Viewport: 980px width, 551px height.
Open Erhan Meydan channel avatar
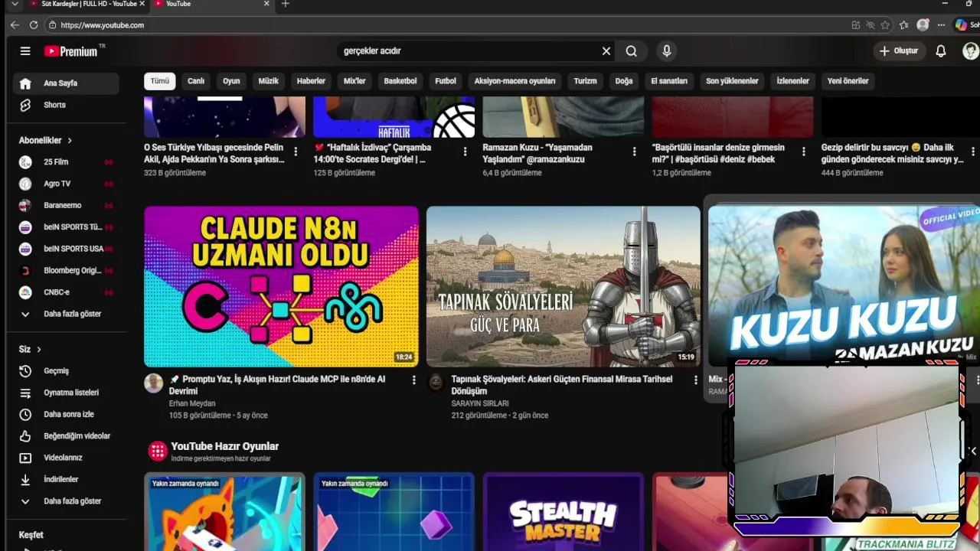point(154,383)
